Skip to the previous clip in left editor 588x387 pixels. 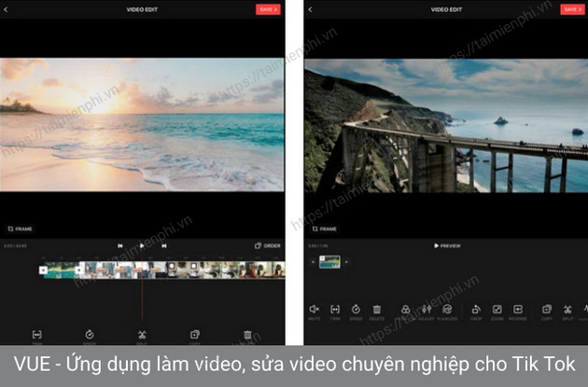pyautogui.click(x=120, y=246)
